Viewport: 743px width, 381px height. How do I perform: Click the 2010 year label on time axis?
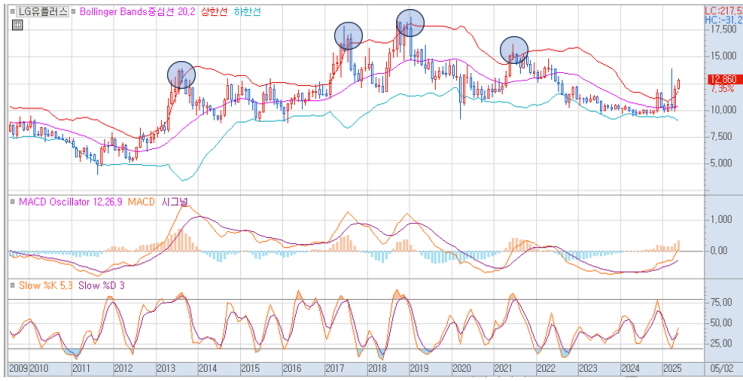point(38,368)
